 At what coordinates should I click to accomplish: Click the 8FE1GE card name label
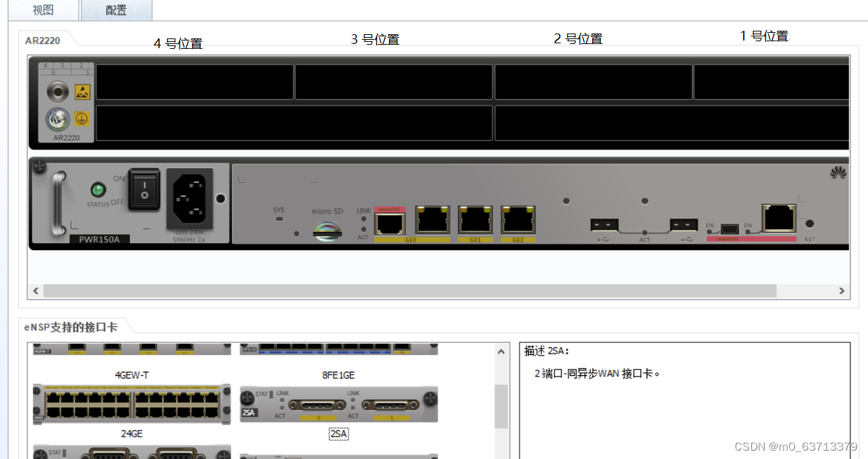click(x=339, y=375)
